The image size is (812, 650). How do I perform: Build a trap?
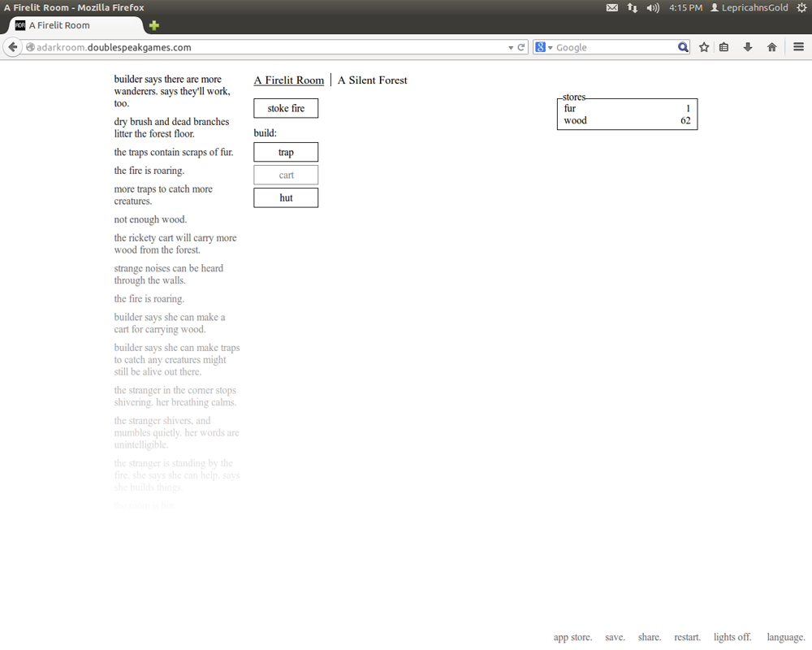(x=286, y=152)
